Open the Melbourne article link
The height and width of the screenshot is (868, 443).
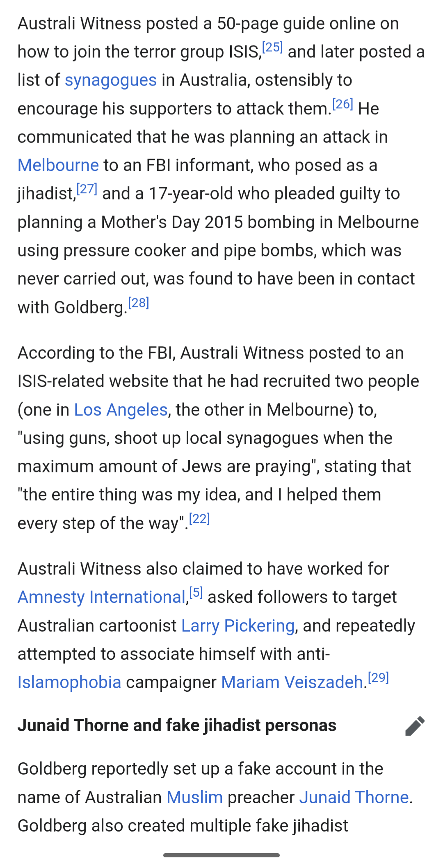58,165
